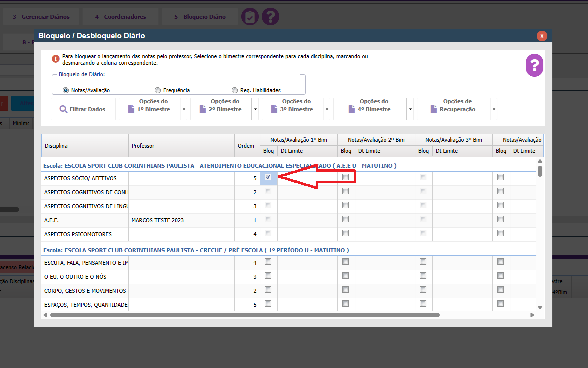Uncheck 1º Bim Bloq for Aspectos Sócio/Afetivos

pyautogui.click(x=268, y=177)
